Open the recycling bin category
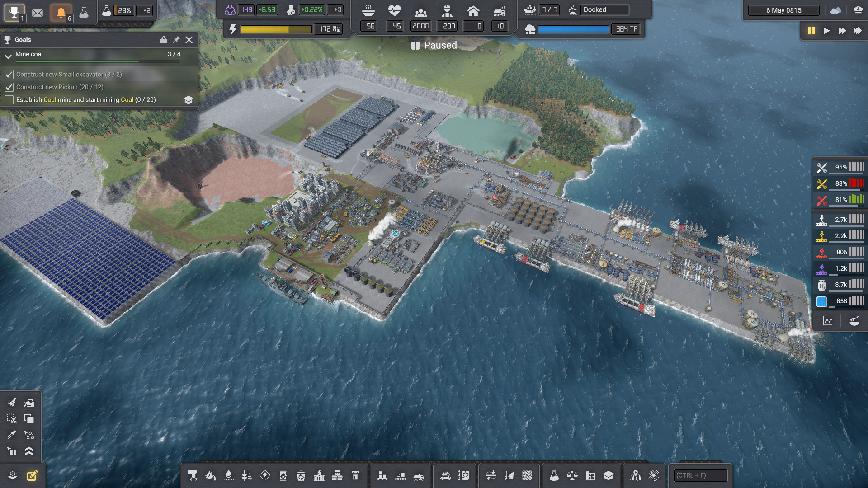This screenshot has width=868, height=488. click(301, 475)
